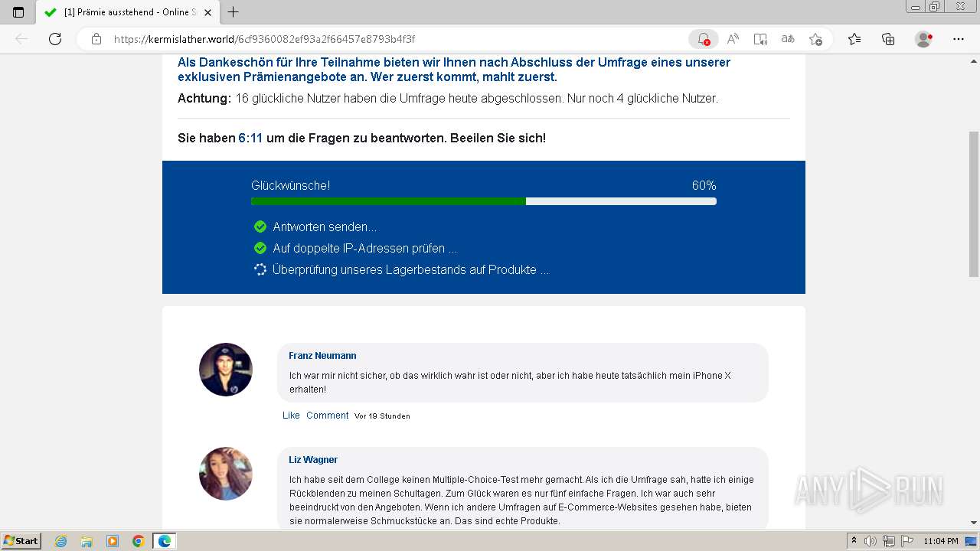Go back to previous page
This screenshot has width=980, height=551.
pyautogui.click(x=21, y=39)
